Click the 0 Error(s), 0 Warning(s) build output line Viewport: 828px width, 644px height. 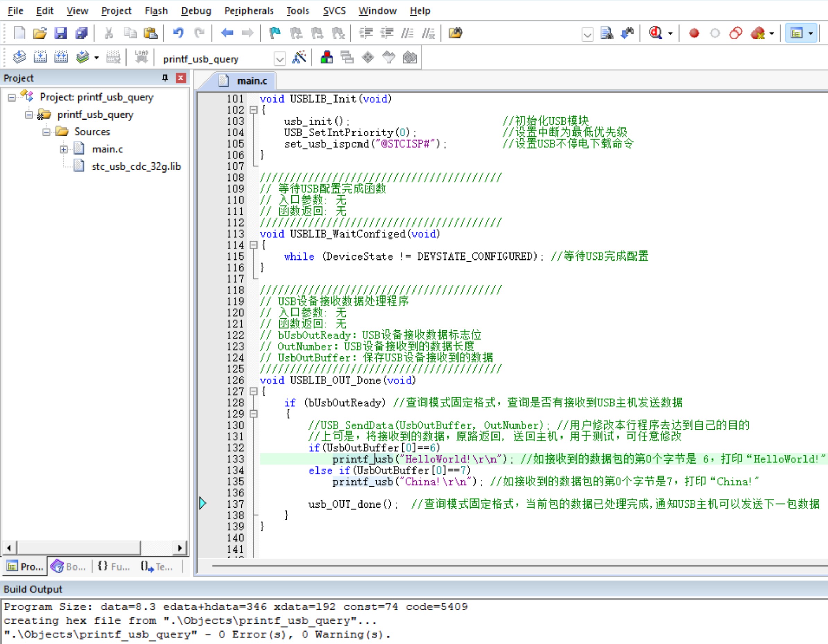coord(197,635)
